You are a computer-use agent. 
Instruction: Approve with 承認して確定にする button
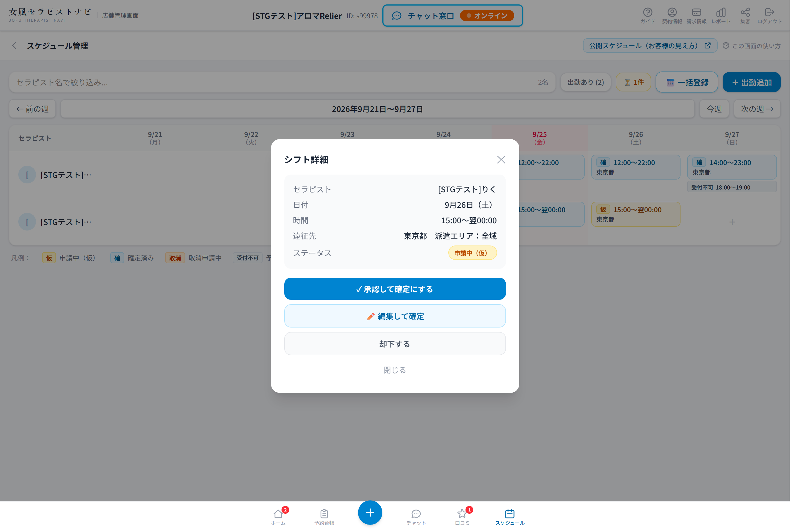[395, 289]
